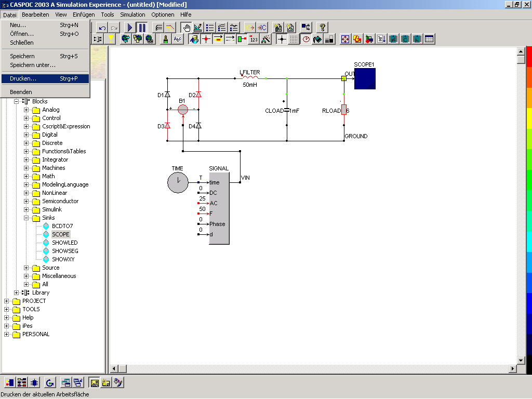Toggle the hand pan tool

coord(186,28)
